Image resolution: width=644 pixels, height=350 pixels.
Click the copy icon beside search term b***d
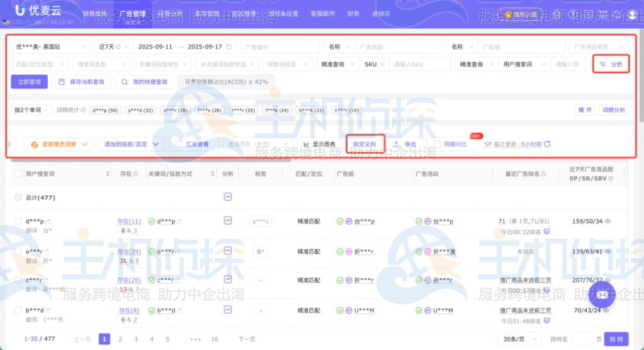click(48, 310)
